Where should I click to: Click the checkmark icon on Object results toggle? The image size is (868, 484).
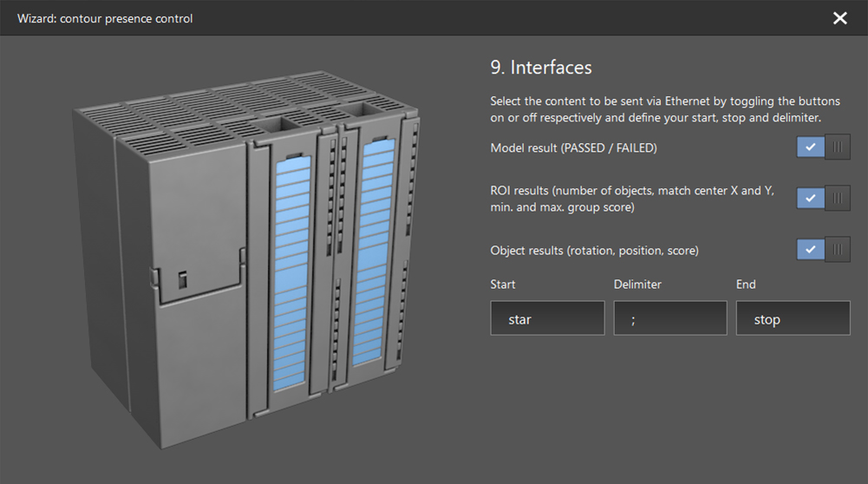click(x=810, y=250)
